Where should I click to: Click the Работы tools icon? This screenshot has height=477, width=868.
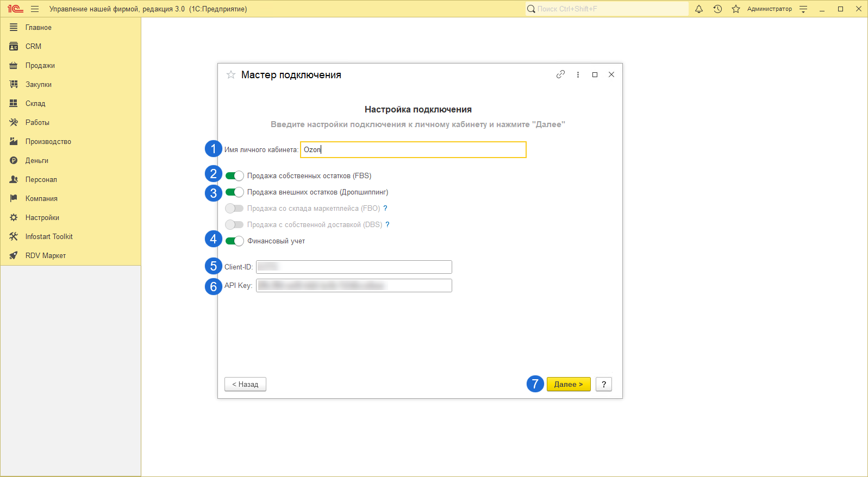[x=14, y=122]
